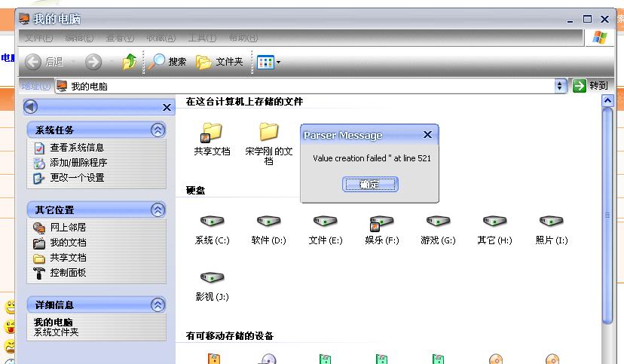Collapse the 详细信息 panel chevron
Screen dimensions: 624x364
click(x=158, y=305)
